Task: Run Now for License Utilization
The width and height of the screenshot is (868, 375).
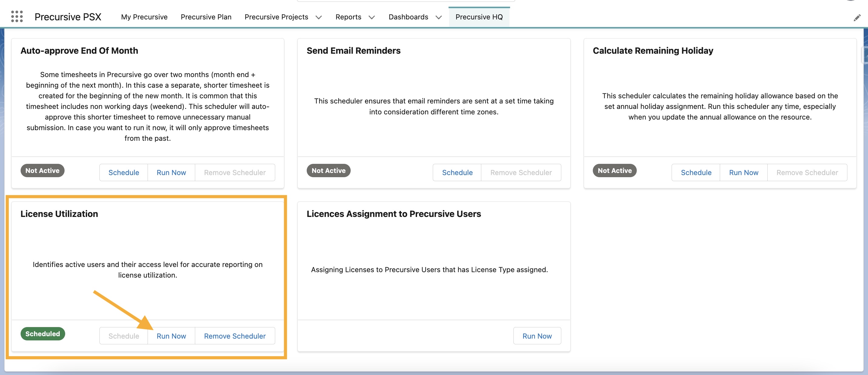Action: pyautogui.click(x=171, y=336)
